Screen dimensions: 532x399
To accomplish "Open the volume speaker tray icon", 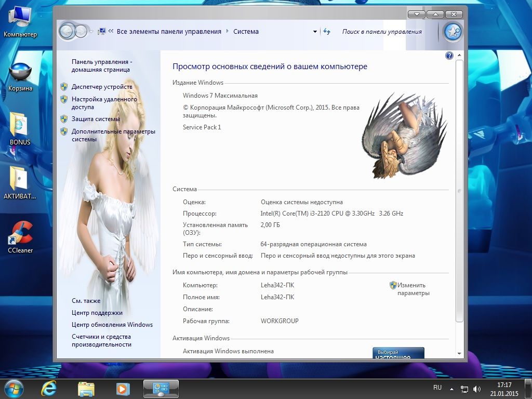I will click(477, 389).
